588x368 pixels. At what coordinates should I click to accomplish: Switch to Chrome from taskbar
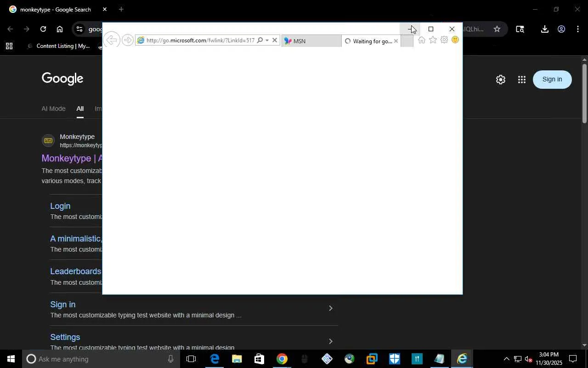pos(282,359)
